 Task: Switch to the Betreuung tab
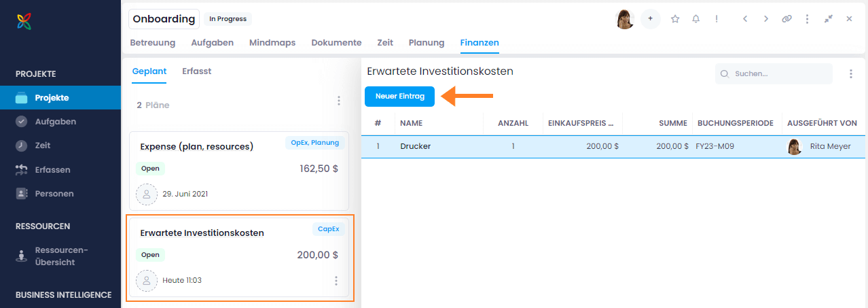coord(153,42)
